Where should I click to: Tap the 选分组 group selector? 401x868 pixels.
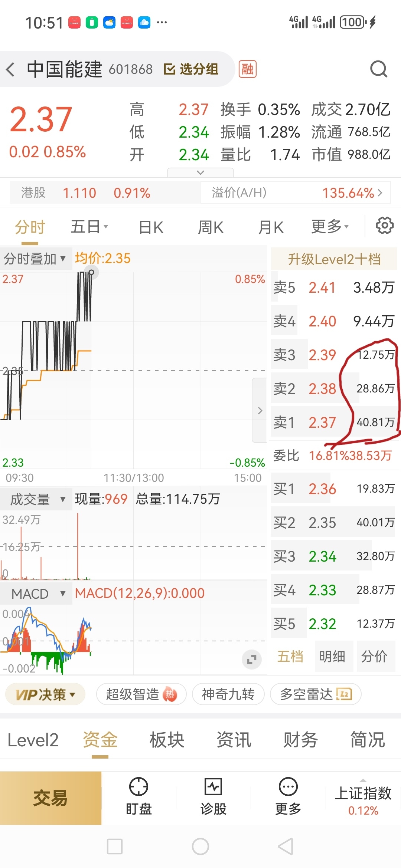point(191,69)
